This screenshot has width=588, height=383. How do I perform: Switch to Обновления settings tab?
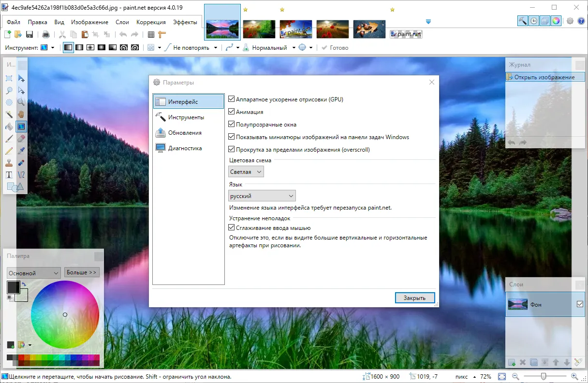pyautogui.click(x=189, y=133)
